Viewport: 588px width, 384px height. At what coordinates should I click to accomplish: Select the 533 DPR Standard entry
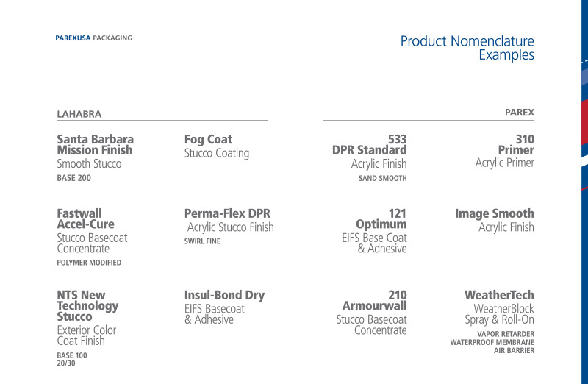pos(370,144)
